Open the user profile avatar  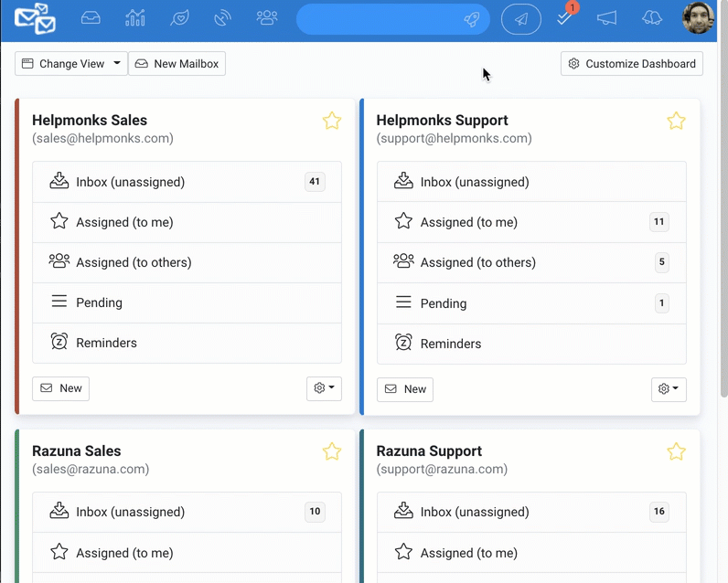click(x=698, y=17)
